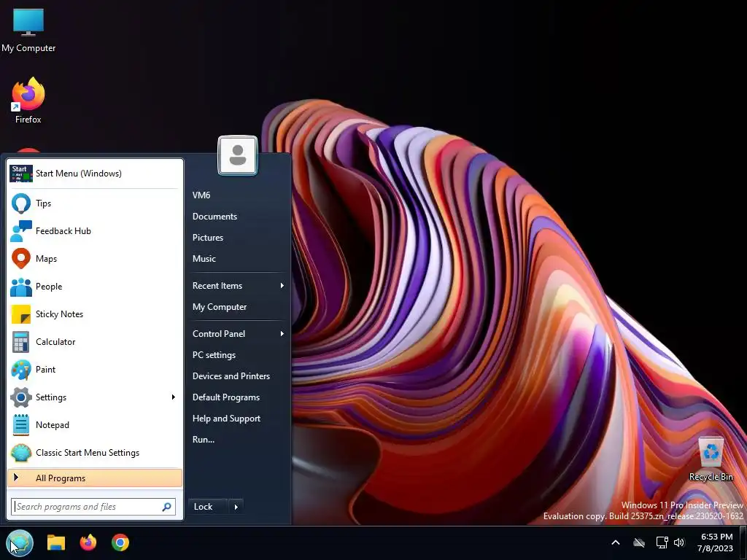Show hidden tray icons chevron
Screen dimensions: 747x560
pos(616,542)
